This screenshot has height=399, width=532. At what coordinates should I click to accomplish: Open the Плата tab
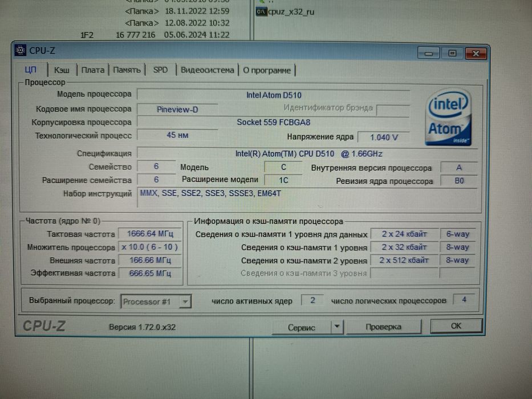click(x=92, y=70)
